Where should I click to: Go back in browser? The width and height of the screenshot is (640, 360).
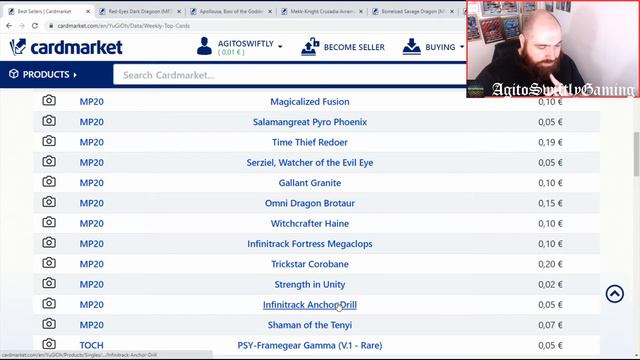tap(9, 26)
